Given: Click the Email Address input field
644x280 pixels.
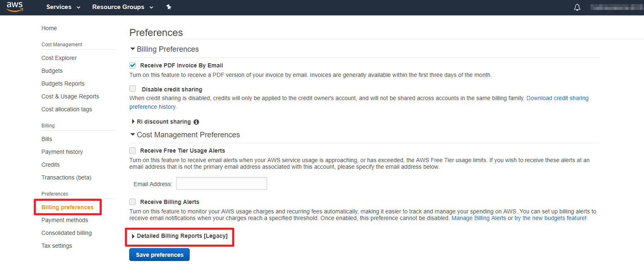Looking at the screenshot, I should pos(222,184).
